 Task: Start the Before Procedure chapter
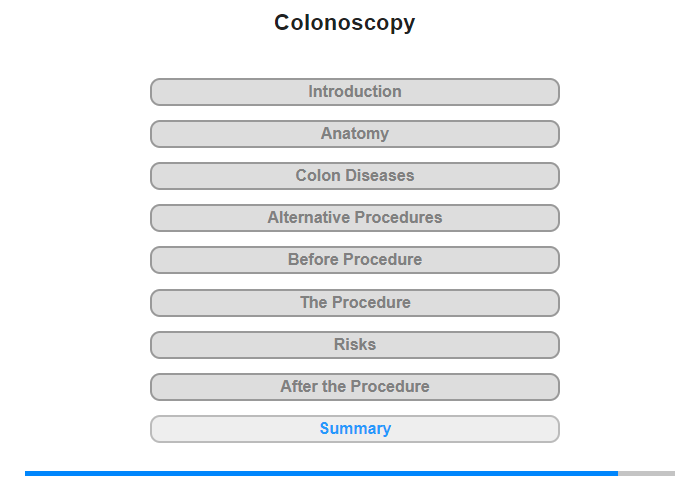[x=354, y=260]
